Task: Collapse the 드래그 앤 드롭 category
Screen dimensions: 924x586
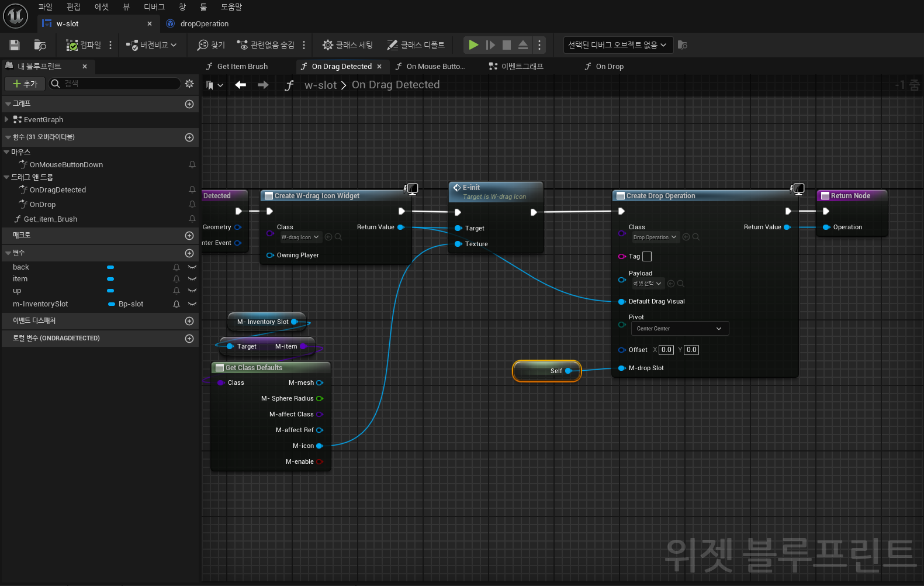Action: click(6, 177)
